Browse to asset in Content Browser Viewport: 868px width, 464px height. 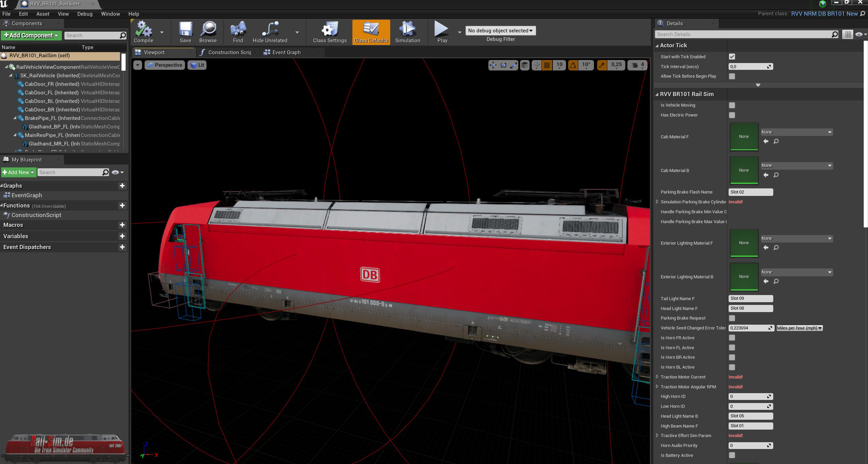click(x=208, y=32)
